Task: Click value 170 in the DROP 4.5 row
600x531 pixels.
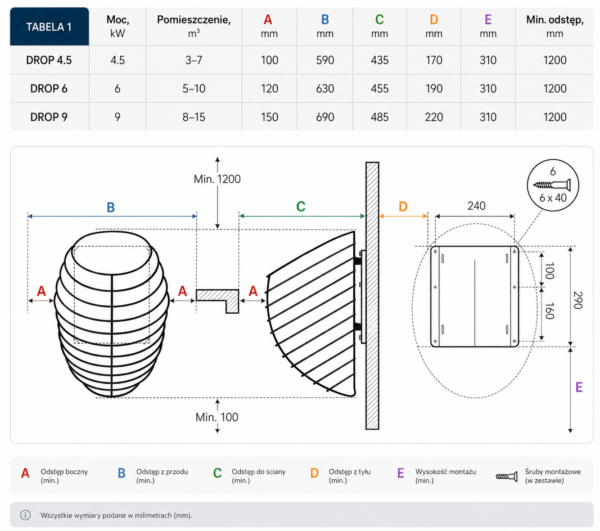Action: click(x=434, y=60)
